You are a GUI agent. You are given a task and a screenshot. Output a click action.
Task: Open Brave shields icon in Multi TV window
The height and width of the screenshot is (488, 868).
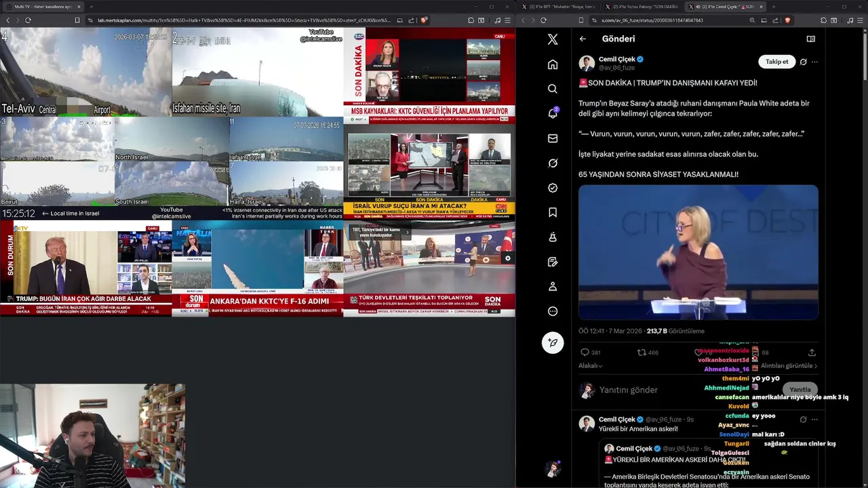pyautogui.click(x=424, y=20)
